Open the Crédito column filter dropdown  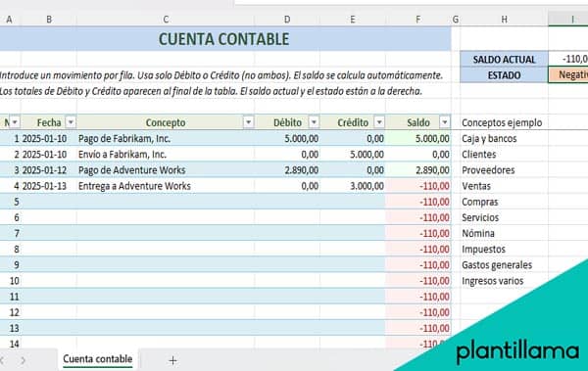tap(379, 122)
